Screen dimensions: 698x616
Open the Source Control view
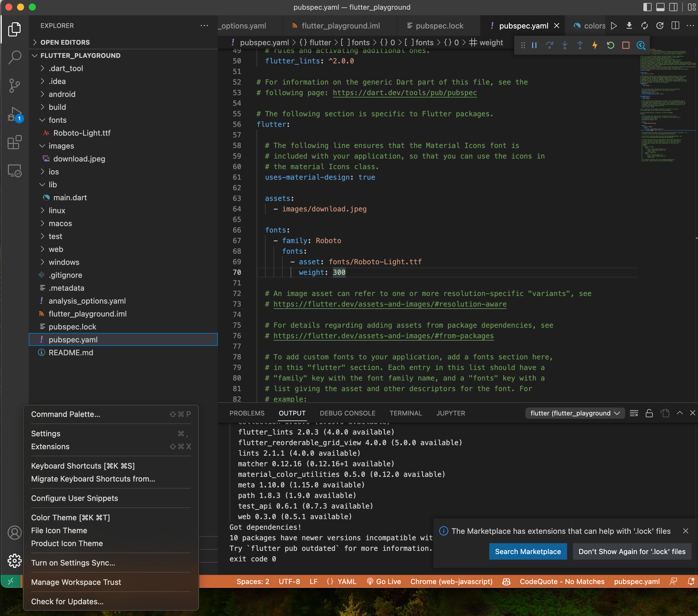pos(14,85)
